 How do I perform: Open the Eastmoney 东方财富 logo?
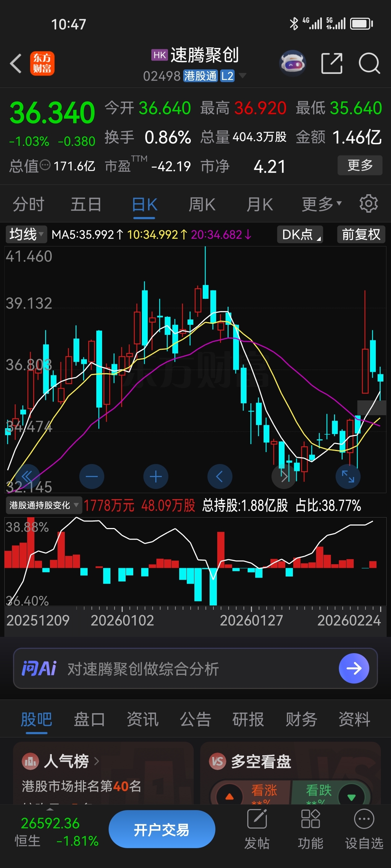42,63
